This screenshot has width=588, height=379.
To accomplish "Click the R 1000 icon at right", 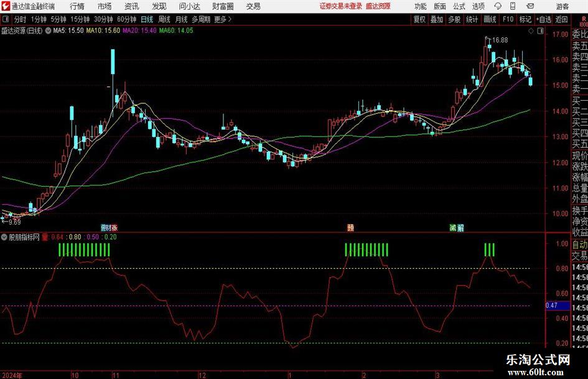I will point(583,21).
